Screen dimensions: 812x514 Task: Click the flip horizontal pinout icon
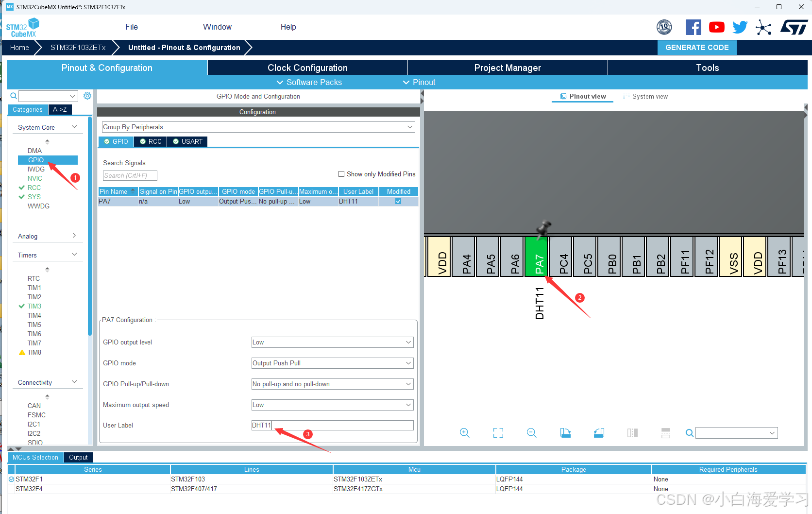coord(632,433)
